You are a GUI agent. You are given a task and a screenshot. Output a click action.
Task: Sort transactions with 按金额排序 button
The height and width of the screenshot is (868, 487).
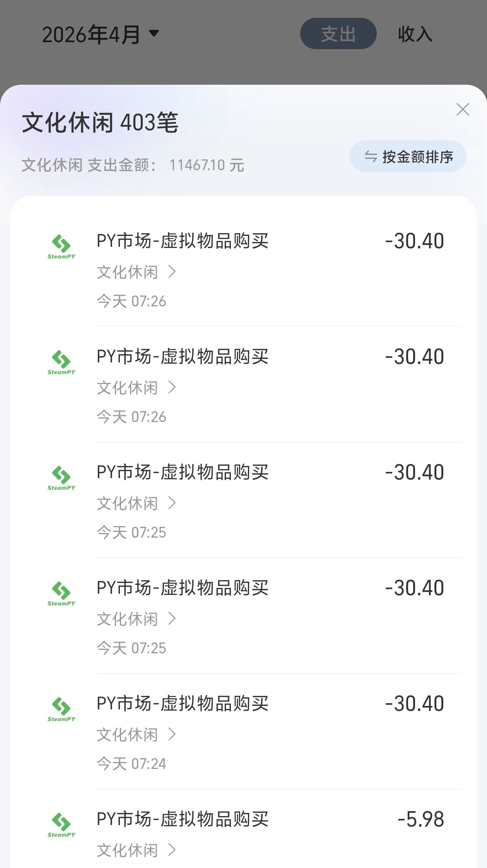pos(408,156)
